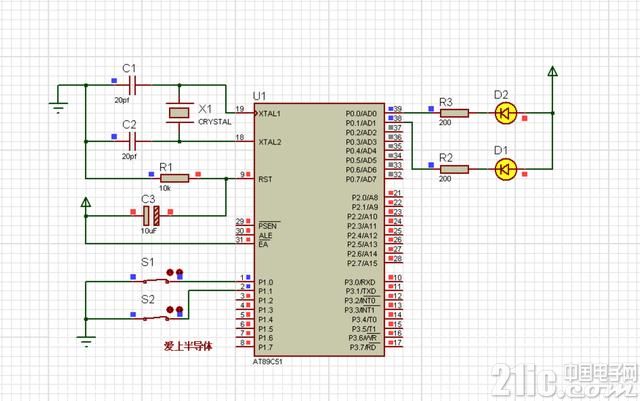640x401 pixels.
Task: Click the P0.7/AD7 pin label
Action: tap(361, 179)
